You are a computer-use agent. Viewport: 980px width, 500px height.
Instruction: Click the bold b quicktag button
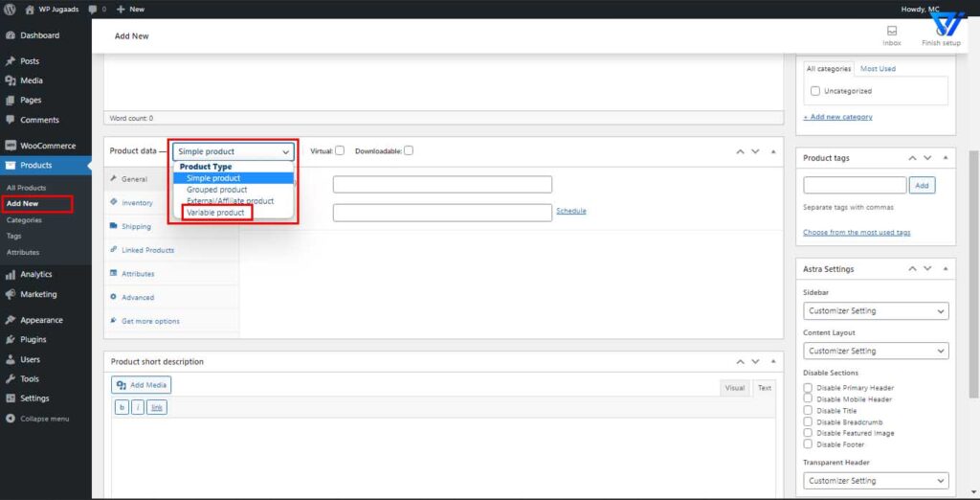tap(122, 408)
